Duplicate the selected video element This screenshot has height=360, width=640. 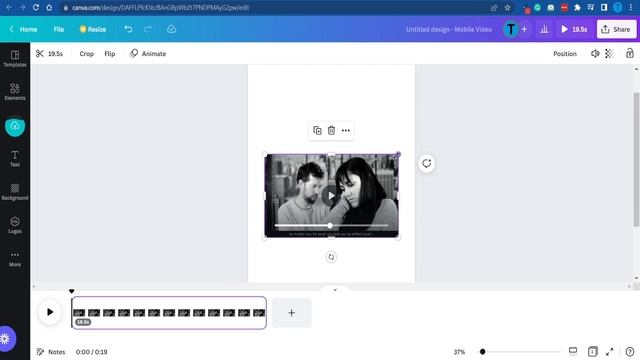[x=317, y=130]
